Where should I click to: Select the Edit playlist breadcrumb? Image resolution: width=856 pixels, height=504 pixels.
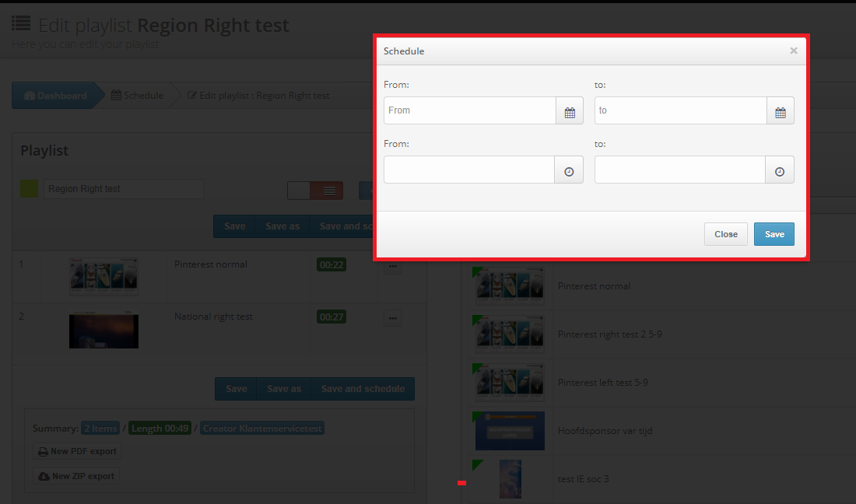tap(259, 96)
